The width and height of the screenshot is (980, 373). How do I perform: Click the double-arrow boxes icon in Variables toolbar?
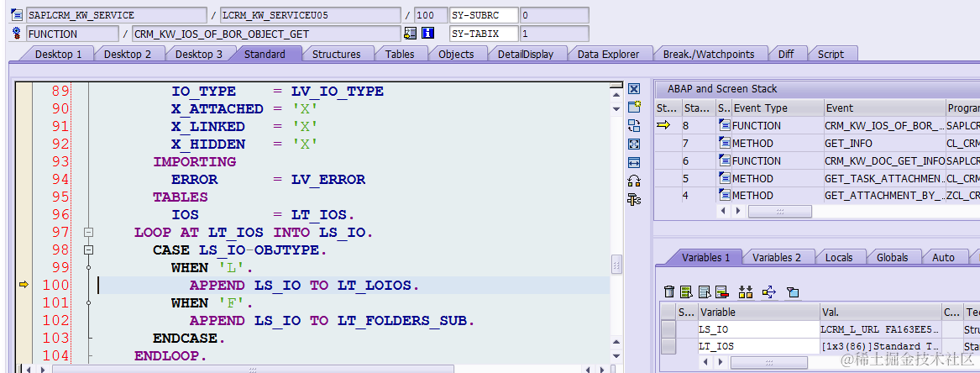(x=746, y=292)
